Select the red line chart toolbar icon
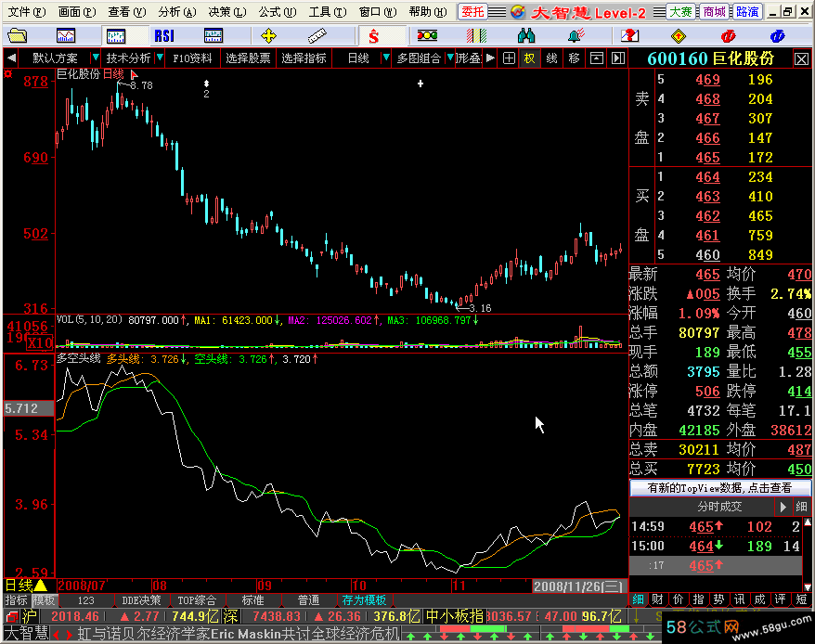815x644 pixels. pos(66,36)
